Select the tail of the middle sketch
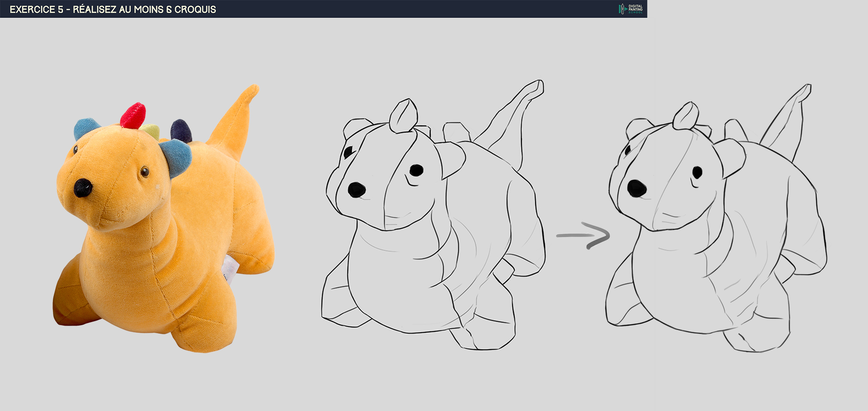The image size is (868, 411). tap(512, 116)
